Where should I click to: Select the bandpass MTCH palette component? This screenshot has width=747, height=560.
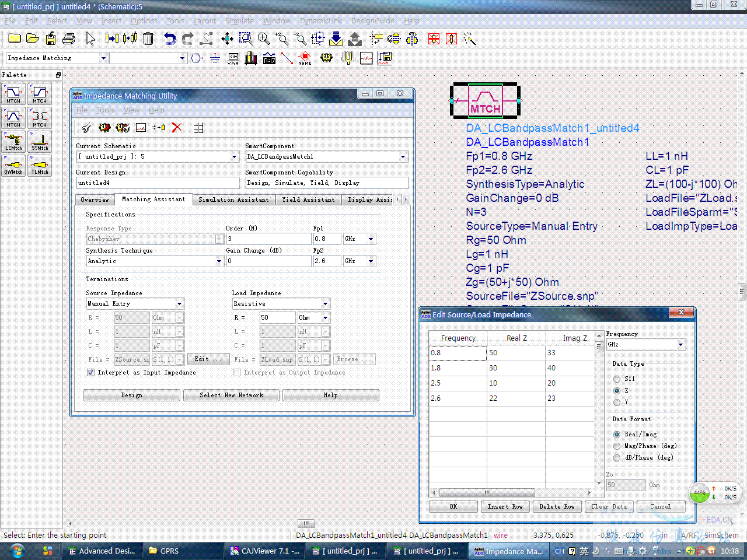point(13,118)
